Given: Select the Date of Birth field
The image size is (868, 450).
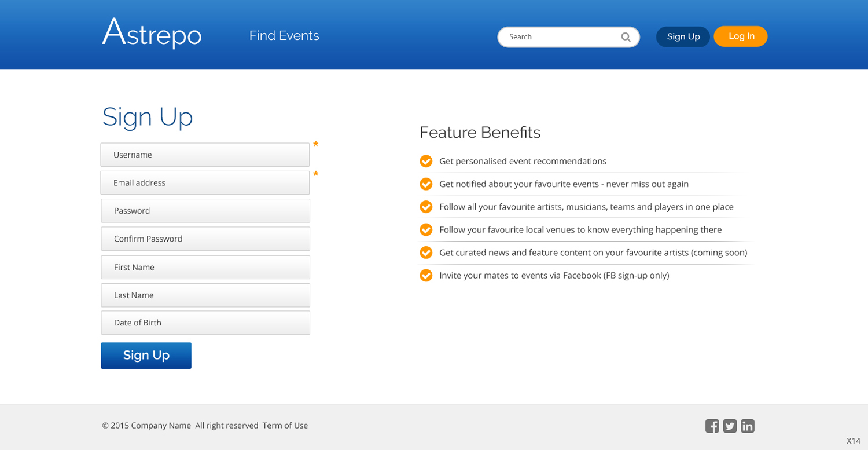Looking at the screenshot, I should click(x=205, y=323).
